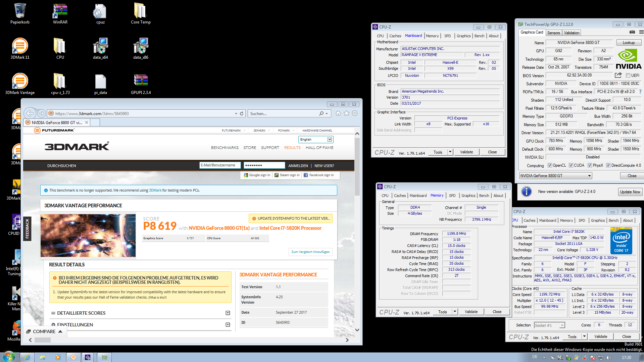Click the ANMELDEN login link
Viewport: 644px width, 362px height.
(298, 166)
